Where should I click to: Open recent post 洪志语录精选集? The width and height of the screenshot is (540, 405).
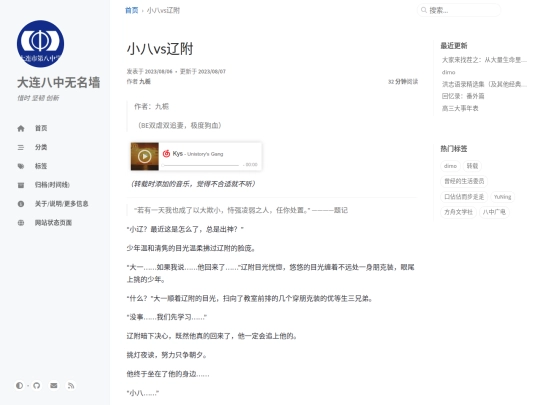click(x=484, y=84)
